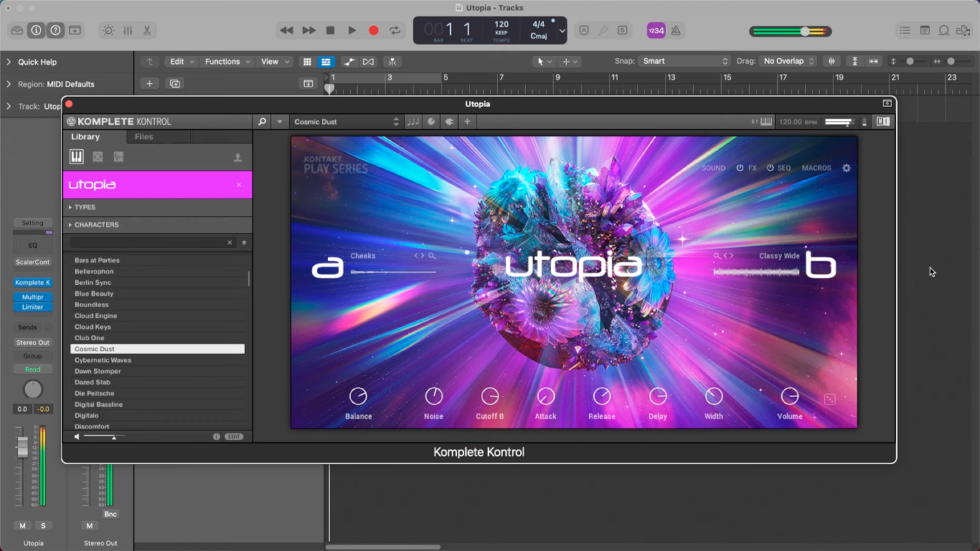Open the Mixer faders icon
This screenshot has height=551, width=980.
[x=128, y=31]
